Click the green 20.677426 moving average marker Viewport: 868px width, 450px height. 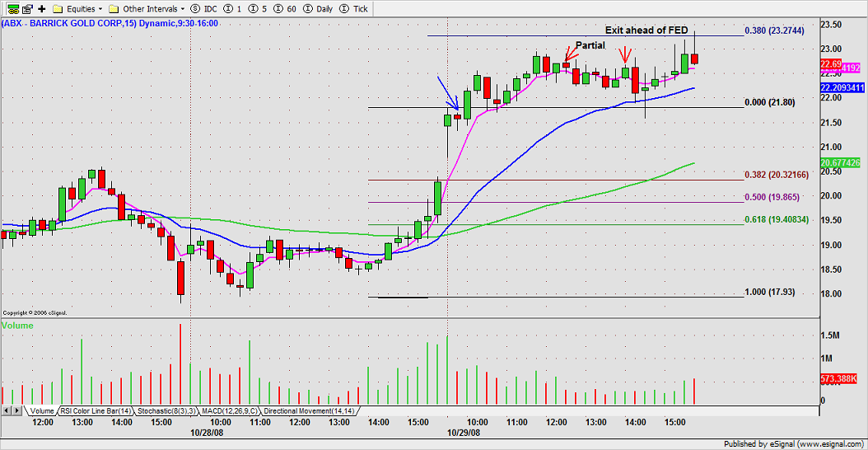(x=840, y=163)
